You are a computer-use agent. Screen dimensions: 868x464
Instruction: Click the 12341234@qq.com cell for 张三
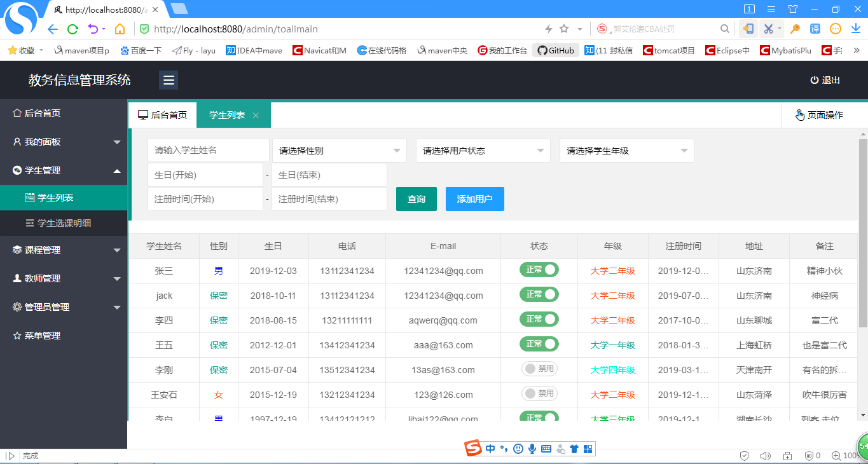click(x=443, y=271)
